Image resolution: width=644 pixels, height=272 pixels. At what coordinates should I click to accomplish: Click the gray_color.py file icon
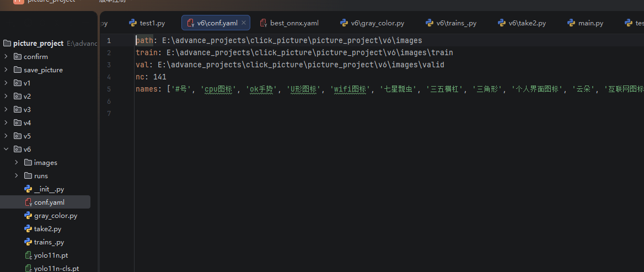click(x=28, y=216)
